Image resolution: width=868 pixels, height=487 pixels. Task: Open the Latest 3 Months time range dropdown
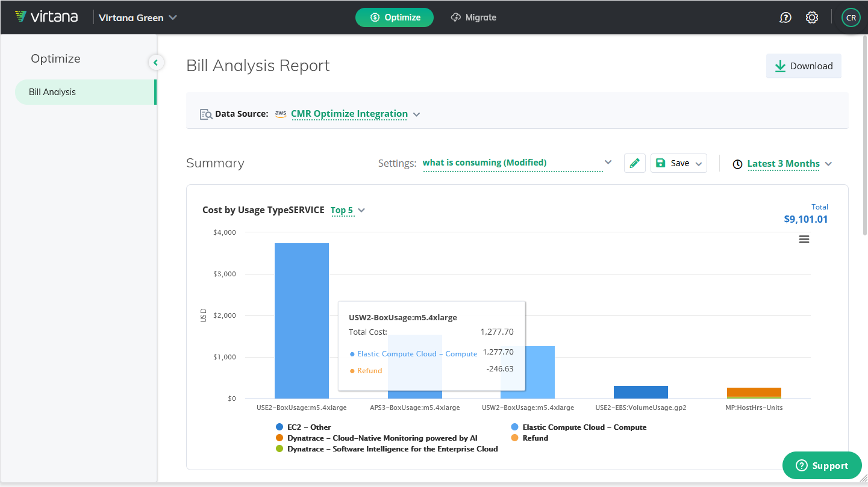click(789, 164)
